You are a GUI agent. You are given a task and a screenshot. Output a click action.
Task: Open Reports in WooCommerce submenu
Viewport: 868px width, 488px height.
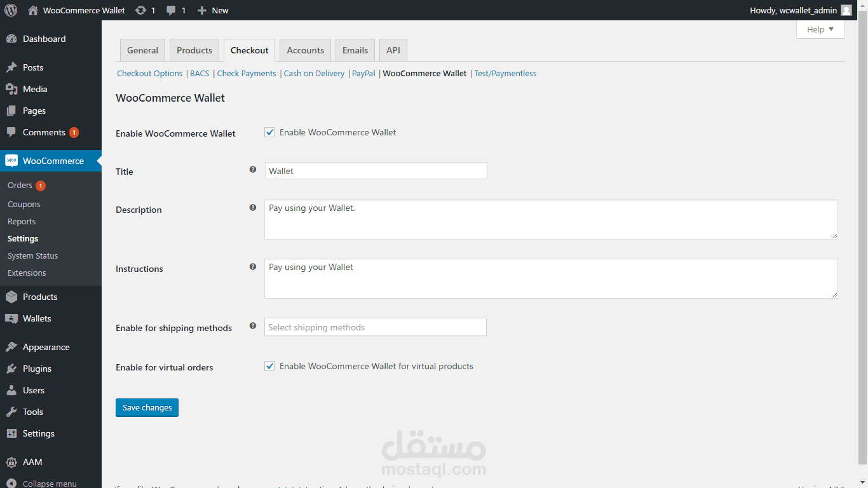click(x=22, y=222)
